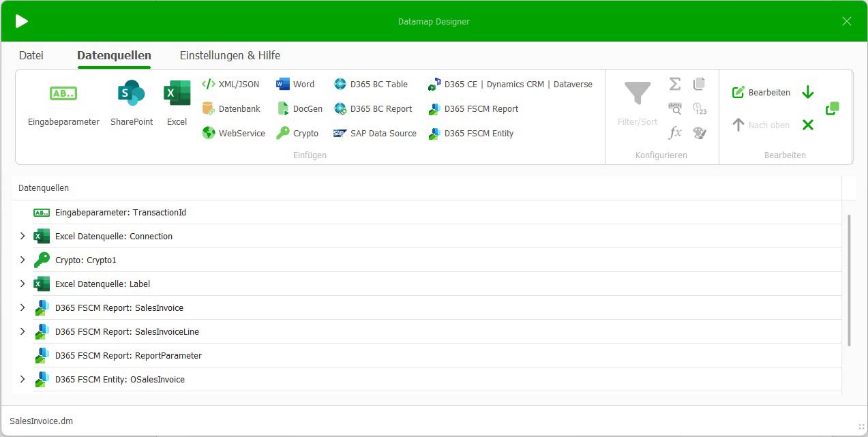The width and height of the screenshot is (868, 437).
Task: Click the green delete X icon
Action: point(808,125)
